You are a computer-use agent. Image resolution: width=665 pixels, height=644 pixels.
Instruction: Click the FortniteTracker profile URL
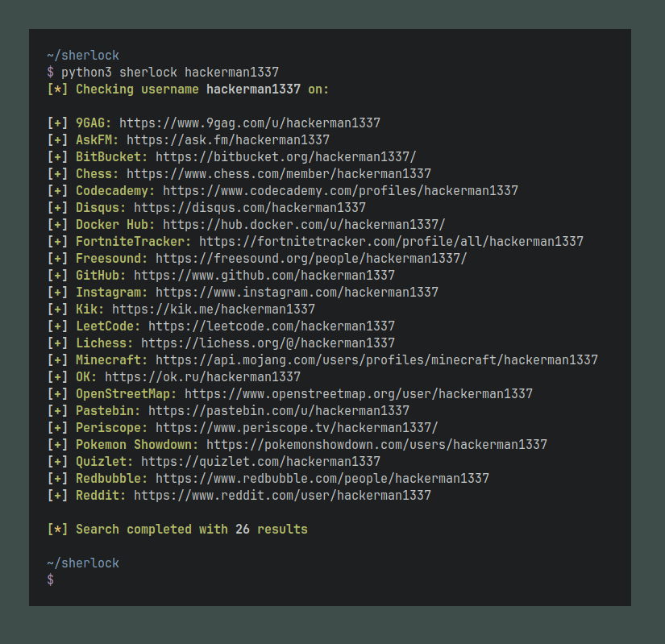[x=391, y=242]
